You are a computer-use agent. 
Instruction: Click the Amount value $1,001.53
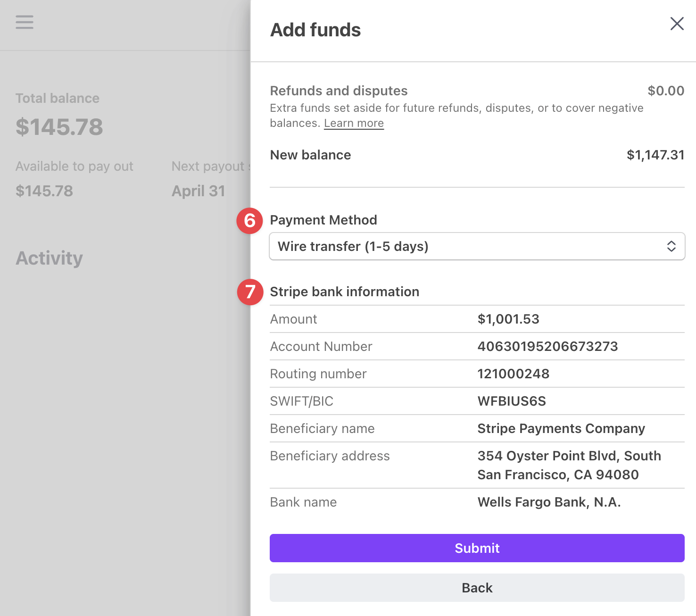pos(508,319)
